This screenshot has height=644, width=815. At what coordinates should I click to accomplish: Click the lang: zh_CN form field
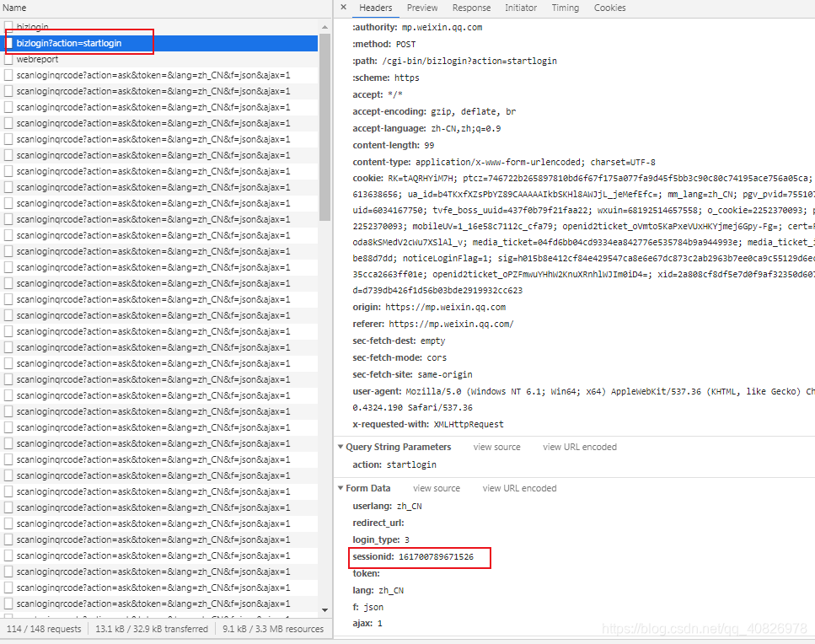pos(378,590)
